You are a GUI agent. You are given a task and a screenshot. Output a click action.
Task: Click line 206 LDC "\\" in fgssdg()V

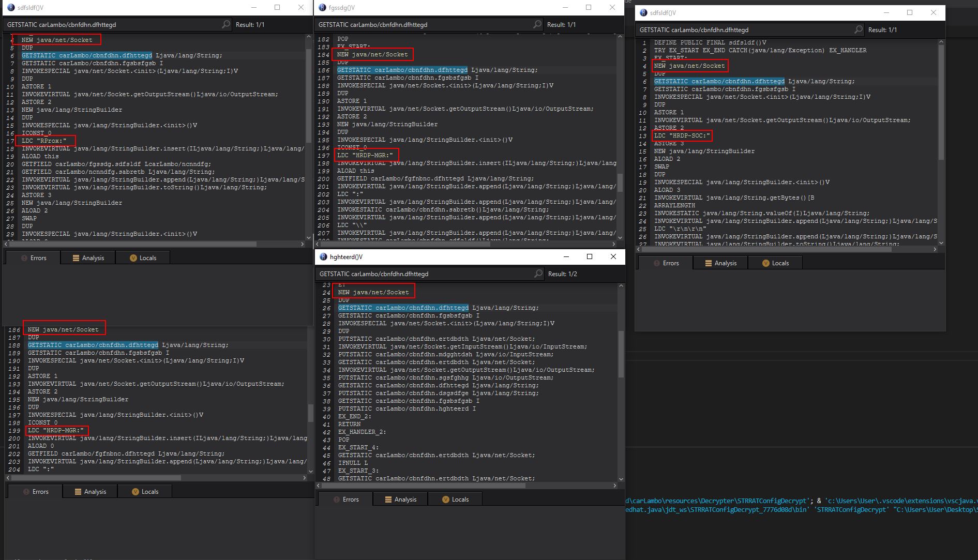point(352,225)
